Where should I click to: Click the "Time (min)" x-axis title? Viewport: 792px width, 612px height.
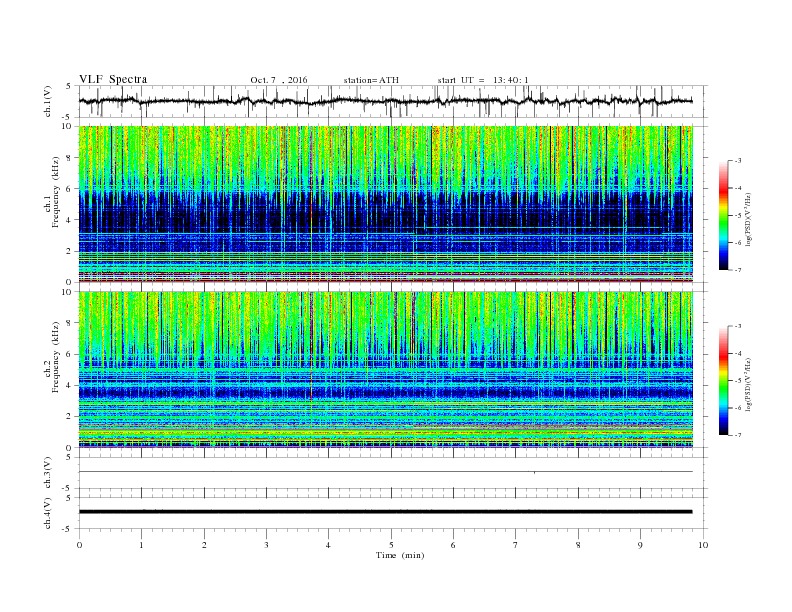tap(400, 555)
